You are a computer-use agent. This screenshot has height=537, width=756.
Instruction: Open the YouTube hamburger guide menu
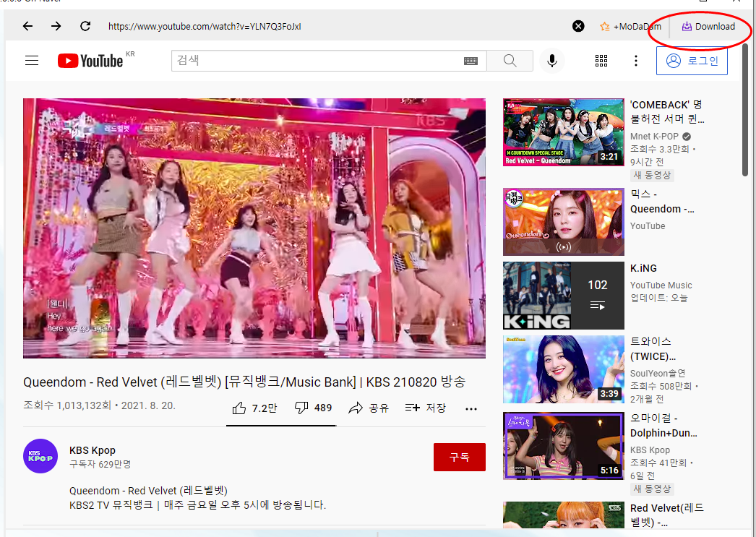tap(32, 60)
